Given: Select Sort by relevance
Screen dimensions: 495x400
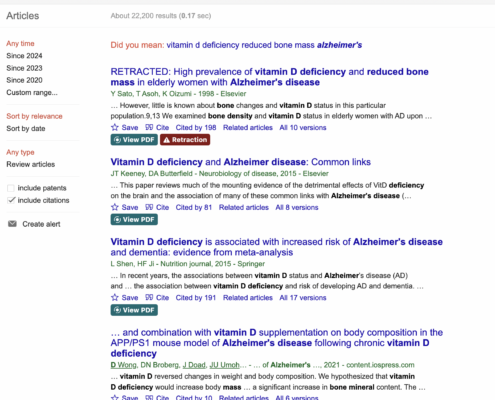Looking at the screenshot, I should pos(34,116).
